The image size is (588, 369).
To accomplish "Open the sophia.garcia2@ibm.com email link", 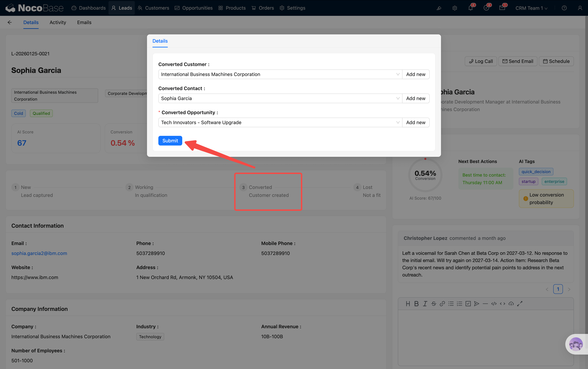I will 39,253.
